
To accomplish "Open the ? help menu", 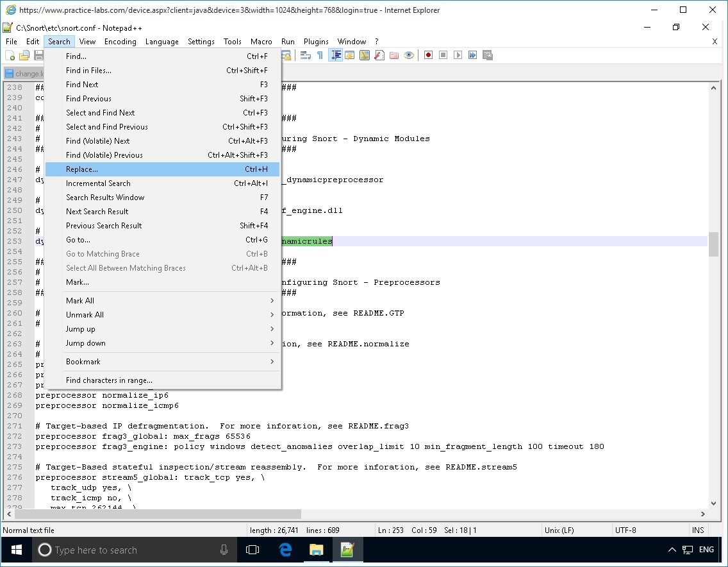I will coord(377,41).
